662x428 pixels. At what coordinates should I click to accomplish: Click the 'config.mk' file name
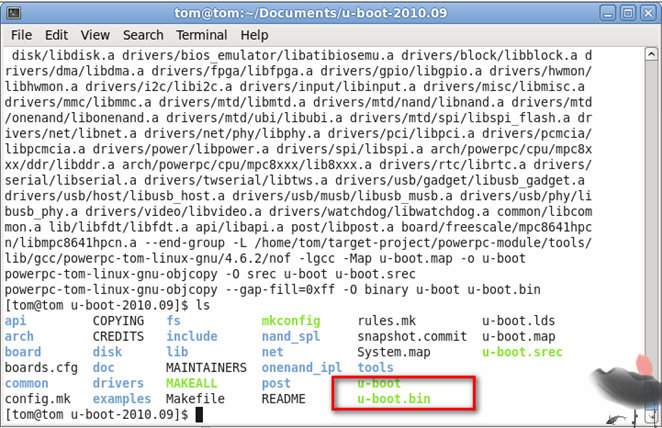38,399
